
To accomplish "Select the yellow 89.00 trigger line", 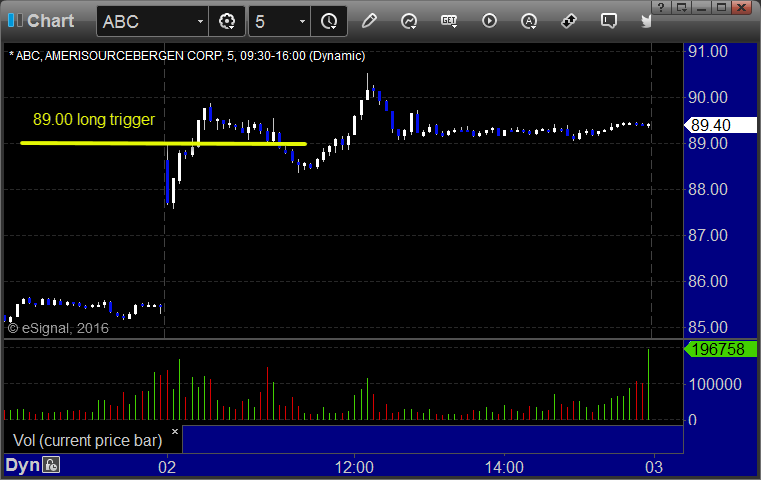I will tap(163, 143).
